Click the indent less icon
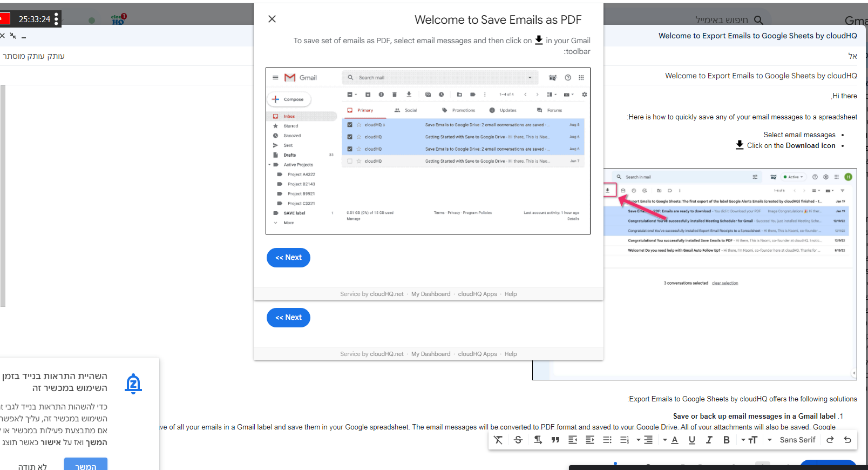The width and height of the screenshot is (868, 470). 590,440
